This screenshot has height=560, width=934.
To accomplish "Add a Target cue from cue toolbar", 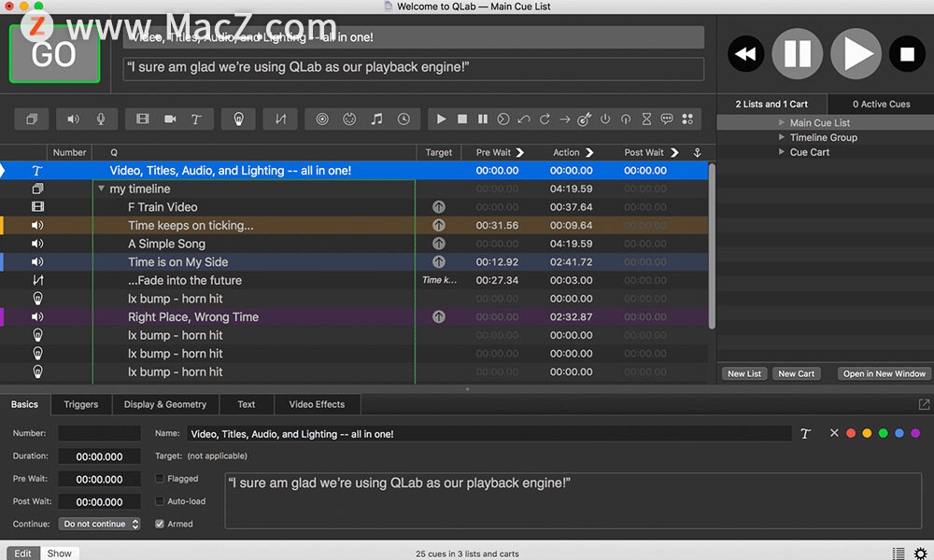I will (585, 119).
